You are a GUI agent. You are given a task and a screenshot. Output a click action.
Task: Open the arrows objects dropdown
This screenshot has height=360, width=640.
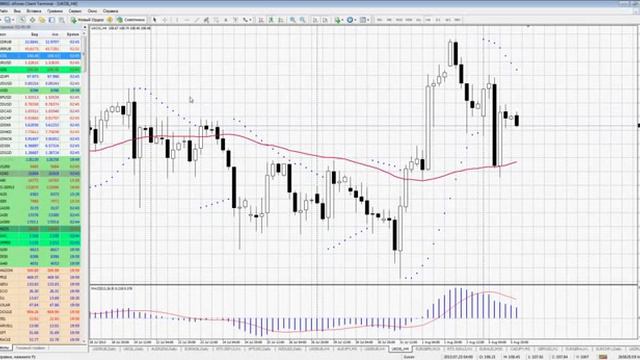(x=247, y=20)
